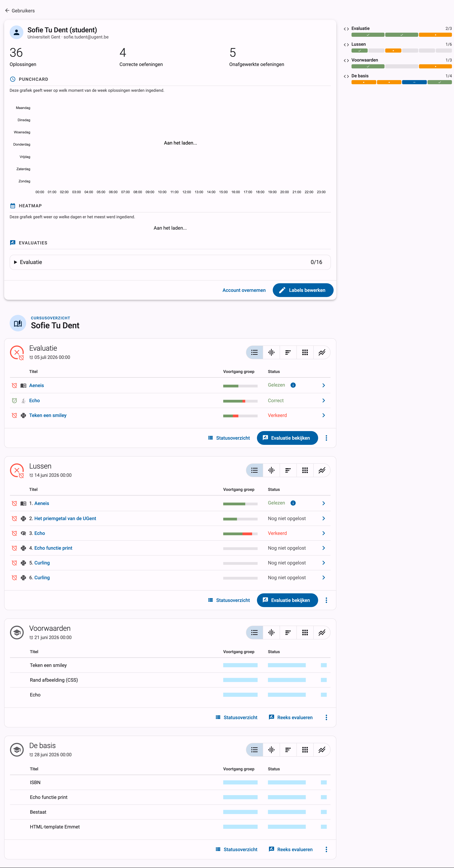Jump to Voorwaarden from the sidebar list

[x=365, y=60]
